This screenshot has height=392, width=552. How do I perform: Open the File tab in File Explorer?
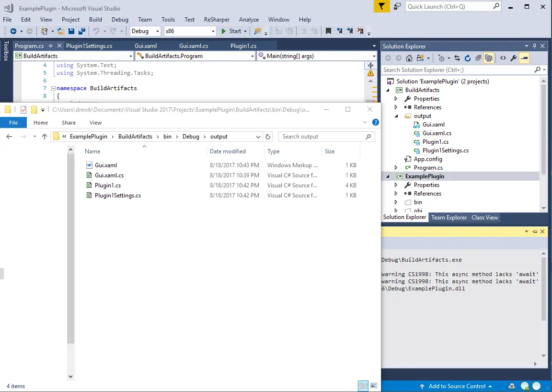(x=13, y=123)
